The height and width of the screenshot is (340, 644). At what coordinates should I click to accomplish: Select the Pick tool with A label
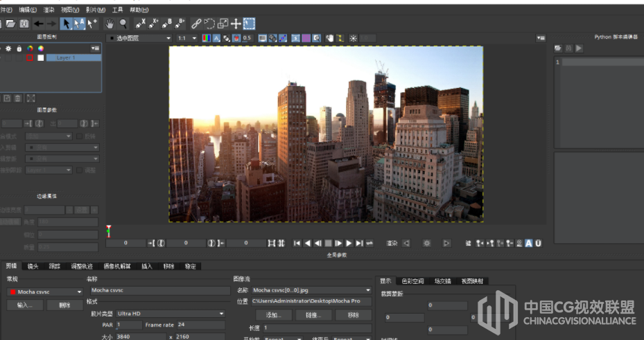[x=79, y=24]
